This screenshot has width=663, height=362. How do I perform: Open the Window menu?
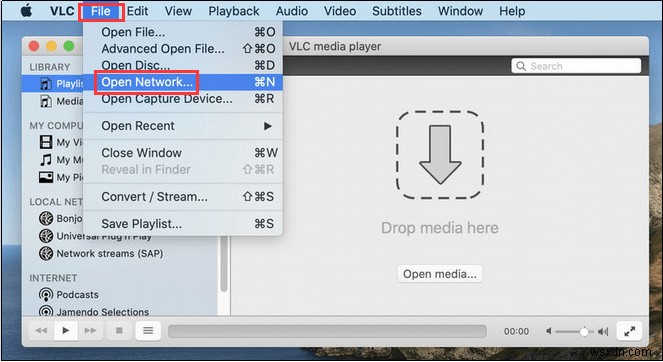pyautogui.click(x=460, y=11)
